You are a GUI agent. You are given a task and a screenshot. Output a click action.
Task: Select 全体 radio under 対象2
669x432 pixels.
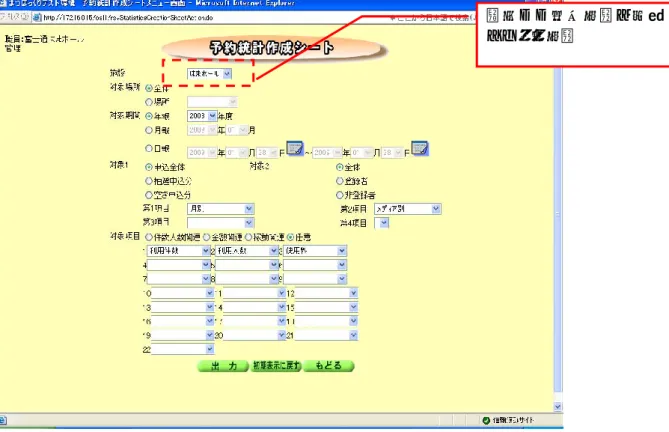(x=340, y=167)
